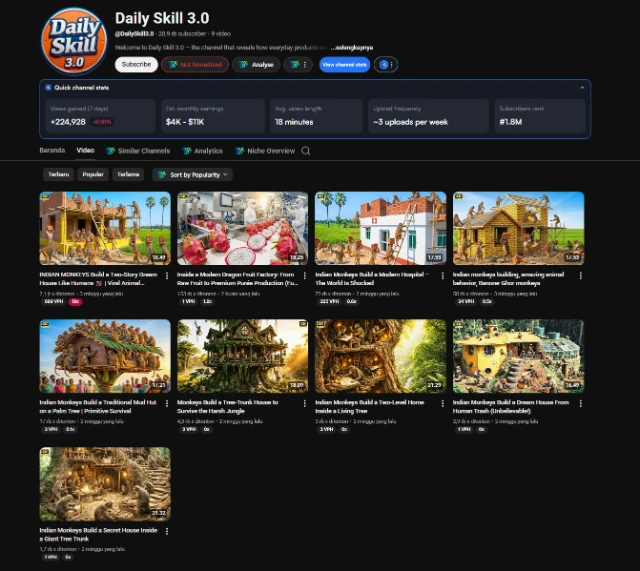Click the Subscribe button
Screen dimensions: 640x571
coord(136,64)
